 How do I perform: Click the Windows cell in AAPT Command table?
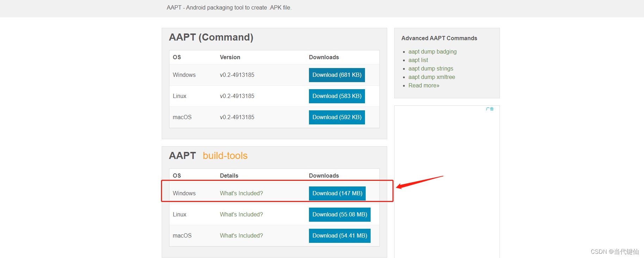point(184,75)
